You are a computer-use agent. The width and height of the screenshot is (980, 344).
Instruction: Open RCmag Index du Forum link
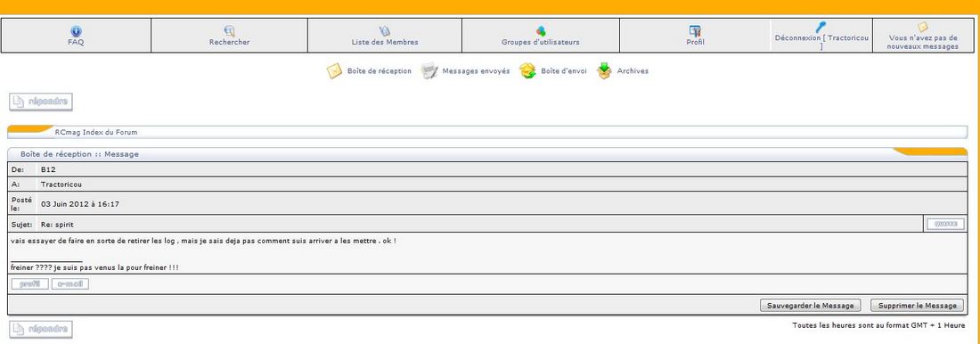pyautogui.click(x=95, y=132)
